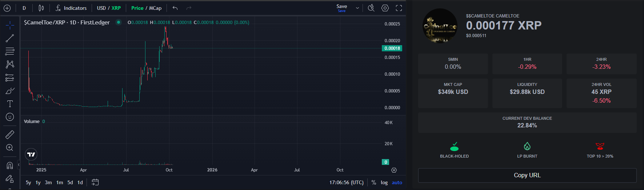The image size is (644, 190).
Task: Switch chart currency to USD
Action: pyautogui.click(x=101, y=8)
